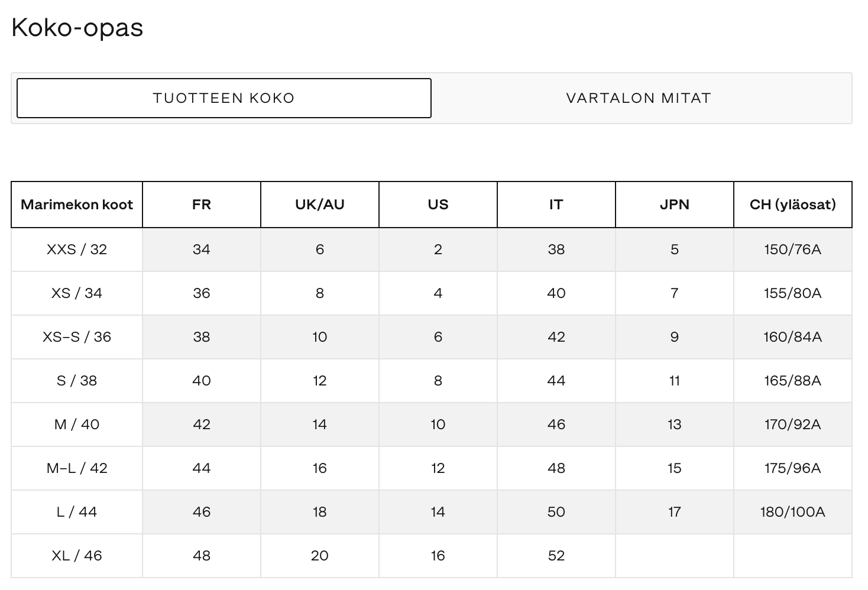Open the Vartalon mitat tab
868x590 pixels.
(x=639, y=98)
